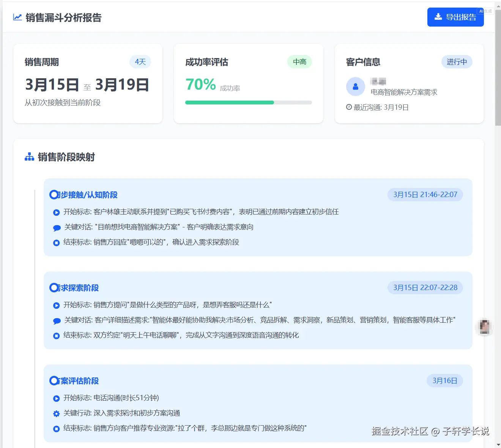The image size is (501, 448).
Task: Click the play icon beside 电话沟通(时长51分钟)
Action: tap(57, 399)
